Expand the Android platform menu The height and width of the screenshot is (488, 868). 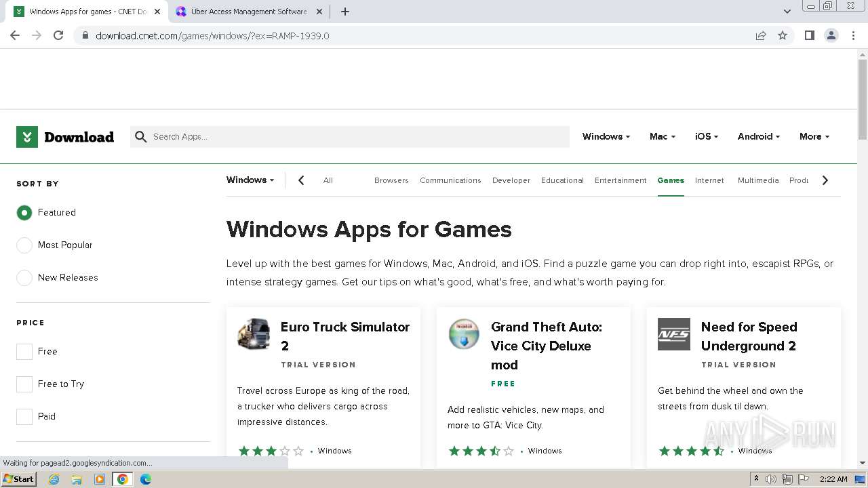[758, 136]
